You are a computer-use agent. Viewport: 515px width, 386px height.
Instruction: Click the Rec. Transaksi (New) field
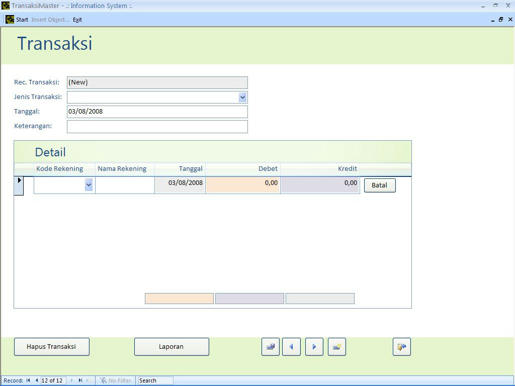click(x=157, y=82)
